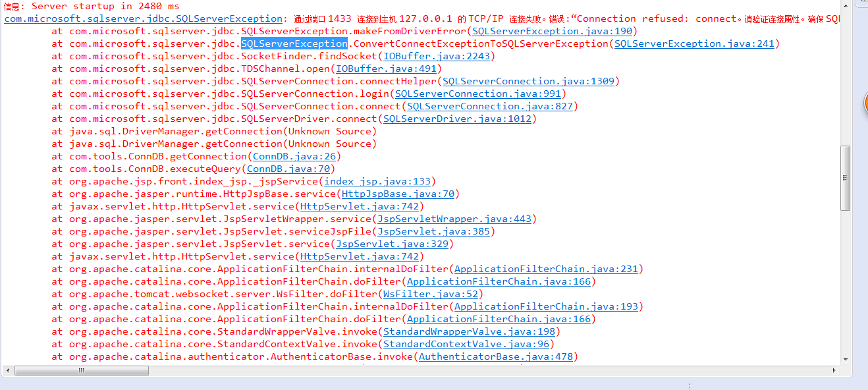Open ApplicationFilterChain.java:231 link

pos(546,269)
